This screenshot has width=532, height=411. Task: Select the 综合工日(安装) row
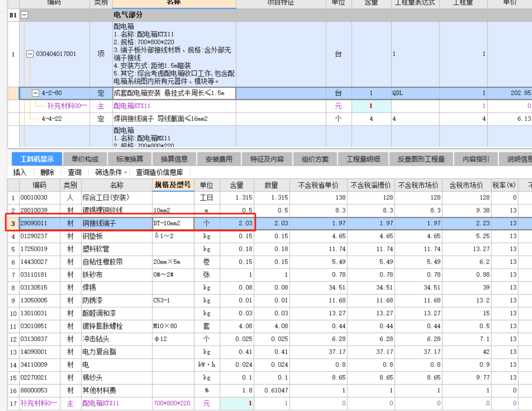(x=270, y=198)
